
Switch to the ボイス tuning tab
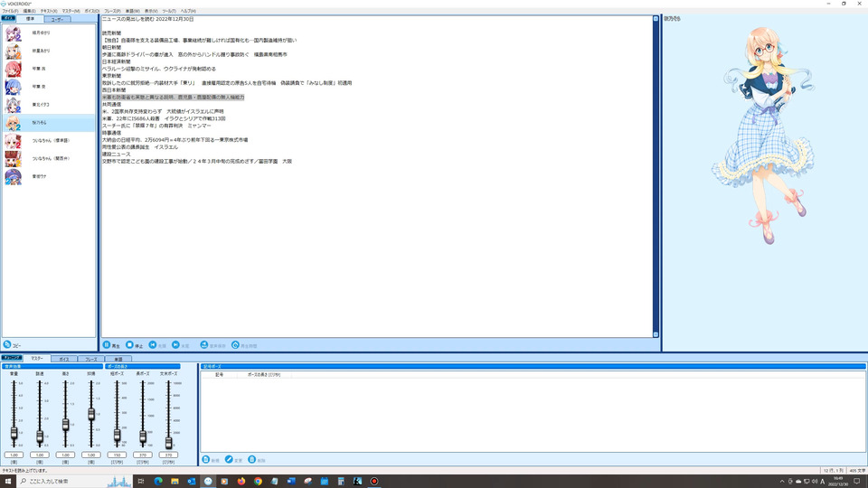(x=64, y=359)
